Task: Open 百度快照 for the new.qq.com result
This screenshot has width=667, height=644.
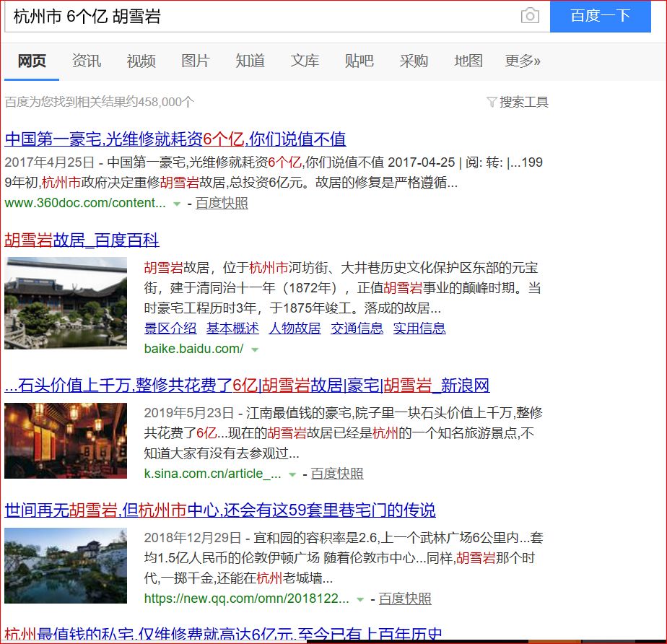Action: point(405,599)
